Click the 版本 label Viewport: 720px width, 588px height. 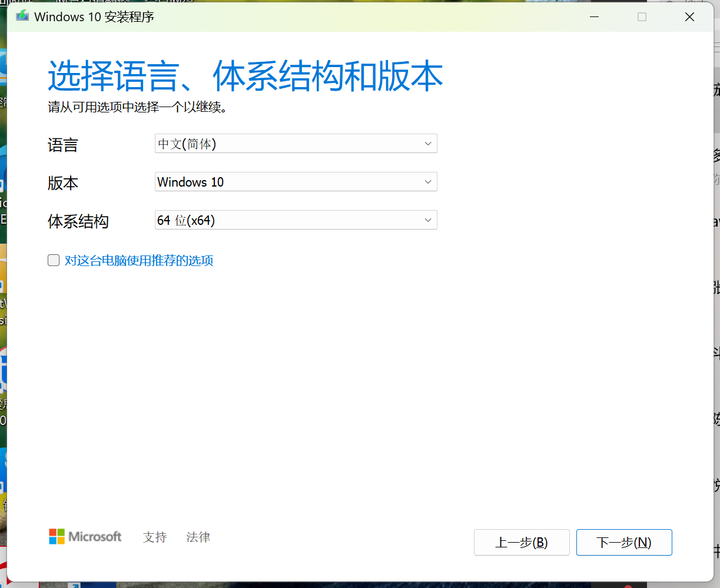click(63, 183)
